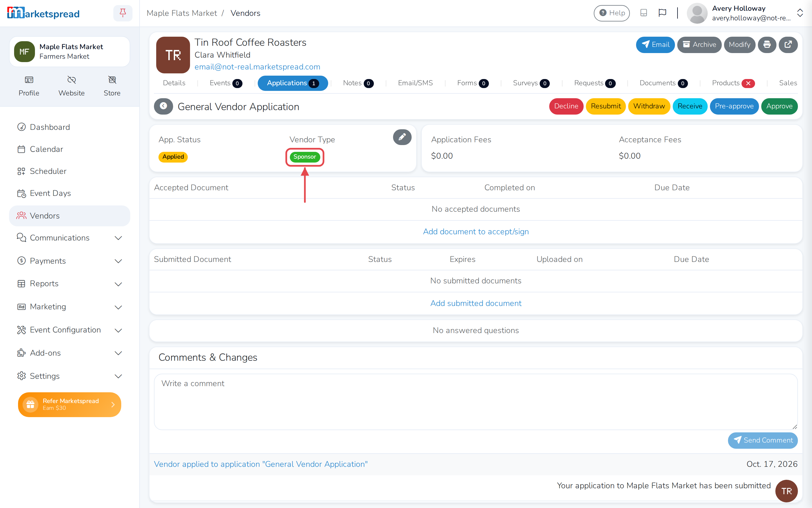Open Calendar in sidebar
The height and width of the screenshot is (508, 812).
point(69,149)
